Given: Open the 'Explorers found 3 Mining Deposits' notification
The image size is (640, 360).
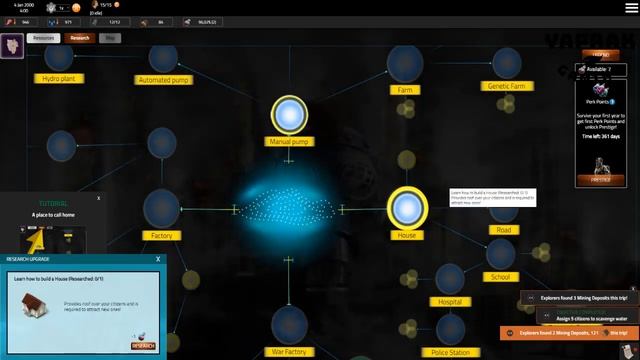Looking at the screenshot, I should (x=579, y=298).
